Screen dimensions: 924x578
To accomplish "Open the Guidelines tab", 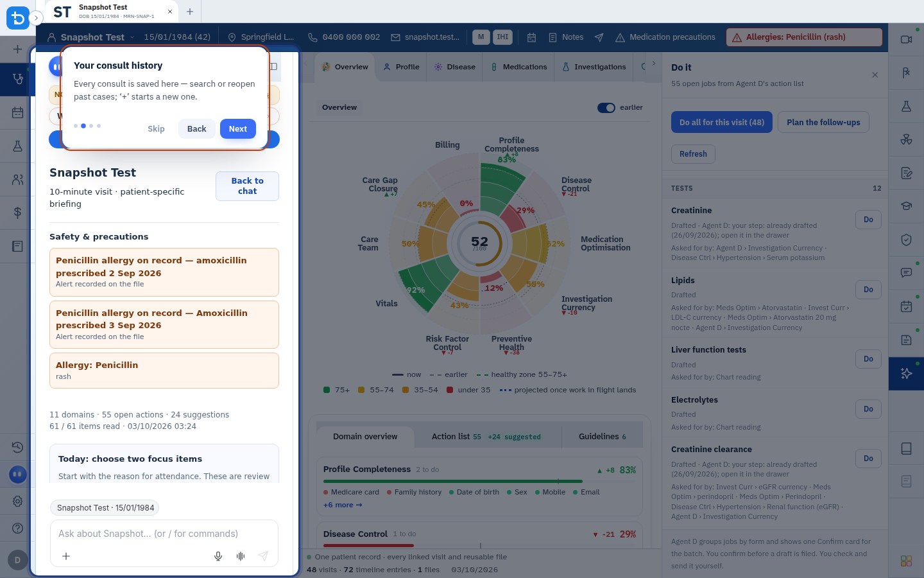I will click(602, 437).
